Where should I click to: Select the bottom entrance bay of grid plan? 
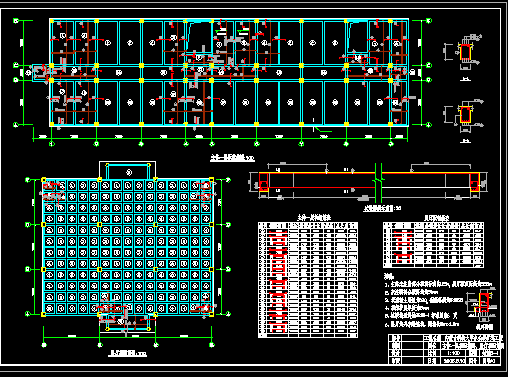click(x=128, y=322)
